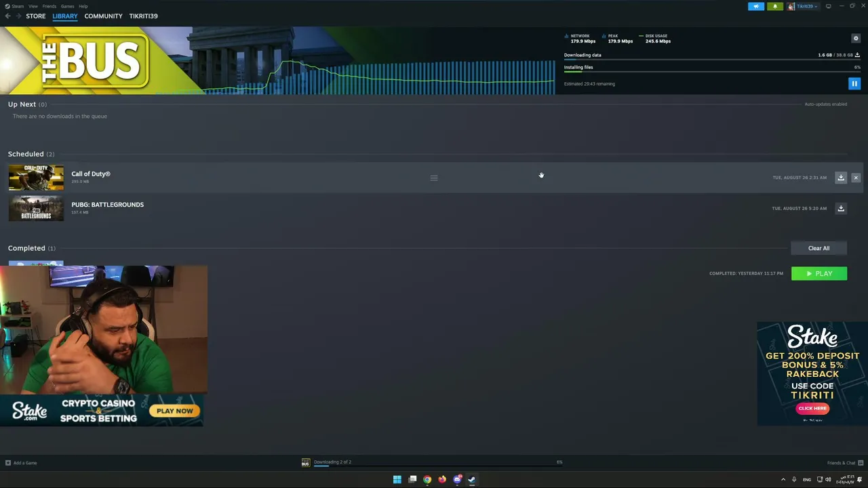The width and height of the screenshot is (868, 488).
Task: Open the TIKRITI39 profile tab
Action: pos(143,16)
